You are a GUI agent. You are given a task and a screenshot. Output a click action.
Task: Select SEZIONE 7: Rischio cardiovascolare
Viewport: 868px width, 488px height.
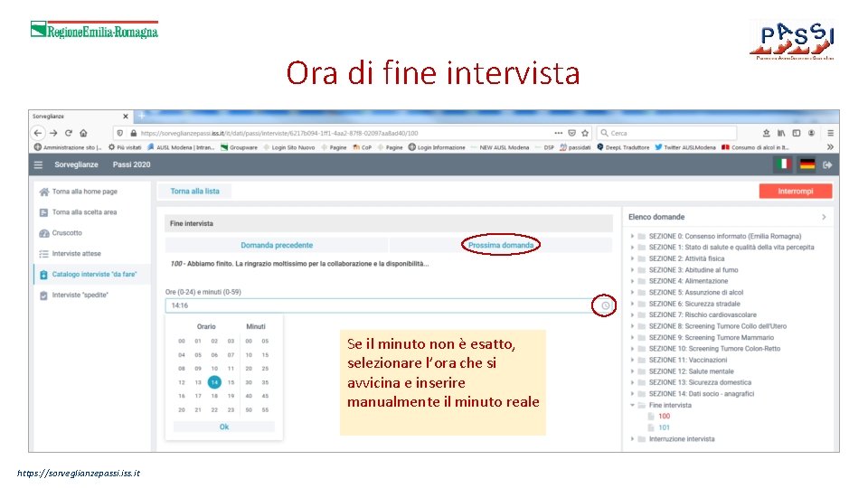pyautogui.click(x=703, y=314)
